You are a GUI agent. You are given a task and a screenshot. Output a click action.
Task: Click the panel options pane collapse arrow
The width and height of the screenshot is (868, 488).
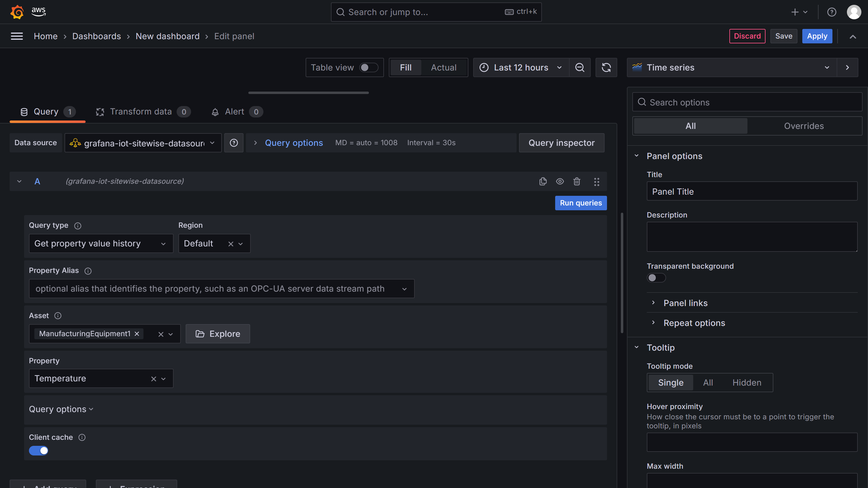(x=847, y=67)
